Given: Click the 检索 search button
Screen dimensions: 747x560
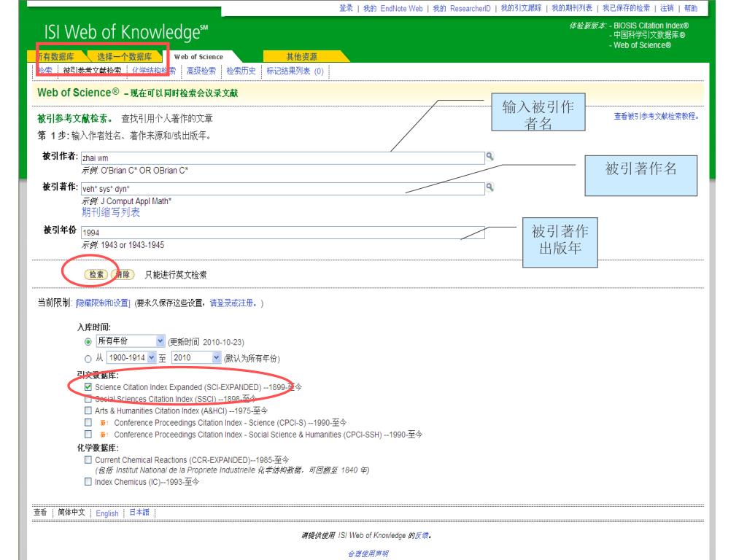Looking at the screenshot, I should 96,274.
